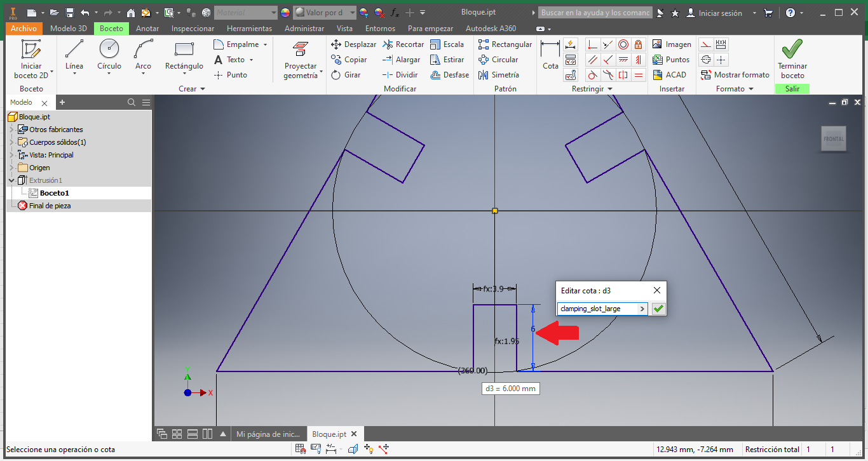Insert an Imagen into the sketch

(672, 44)
